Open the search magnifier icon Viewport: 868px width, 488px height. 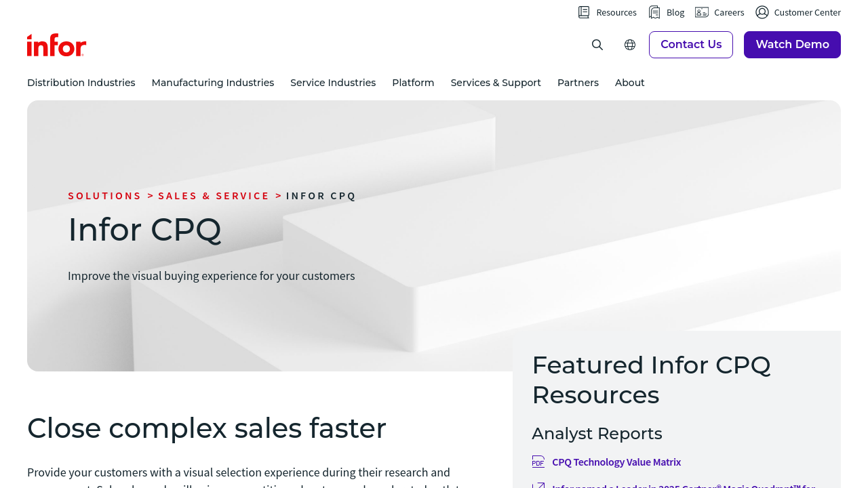(x=597, y=45)
